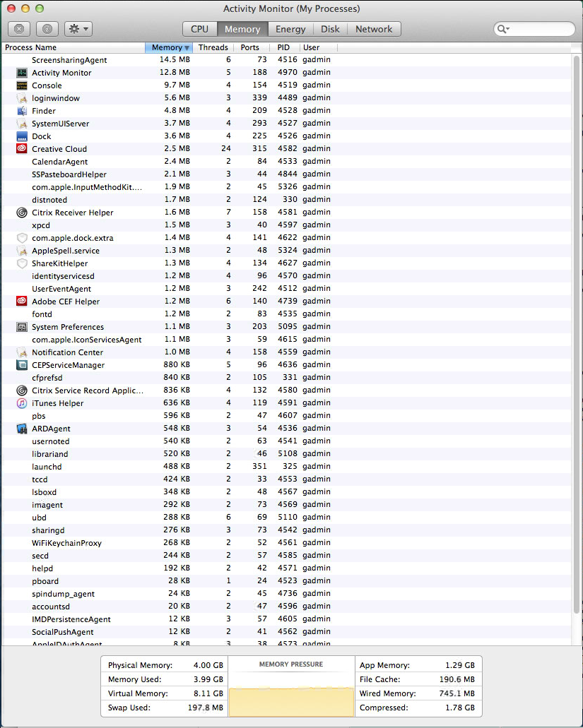Click the Console process icon

tap(22, 85)
